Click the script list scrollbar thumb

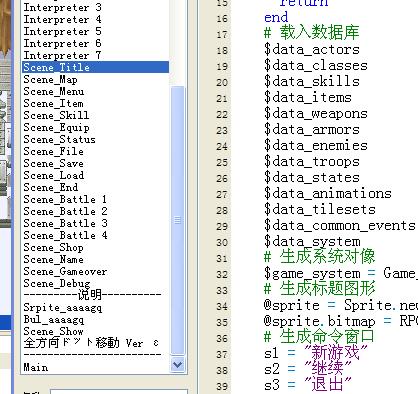pyautogui.click(x=177, y=220)
